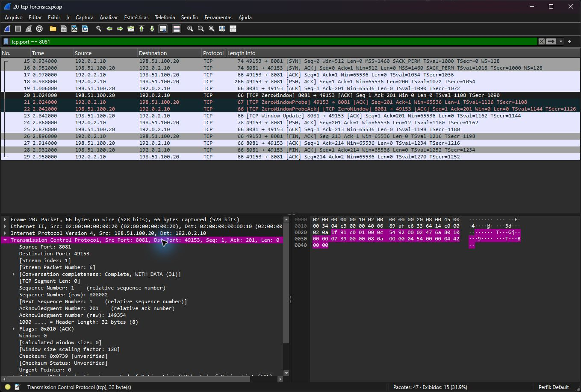Image resolution: width=581 pixels, height=392 pixels.
Task: Click the tcp.port == 8081 filter field
Action: [274, 41]
